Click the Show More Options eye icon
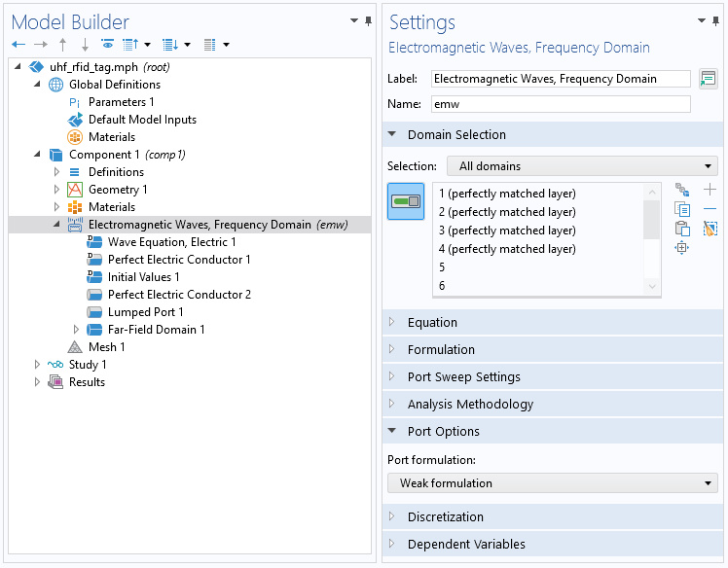The image size is (728, 568). pyautogui.click(x=107, y=45)
